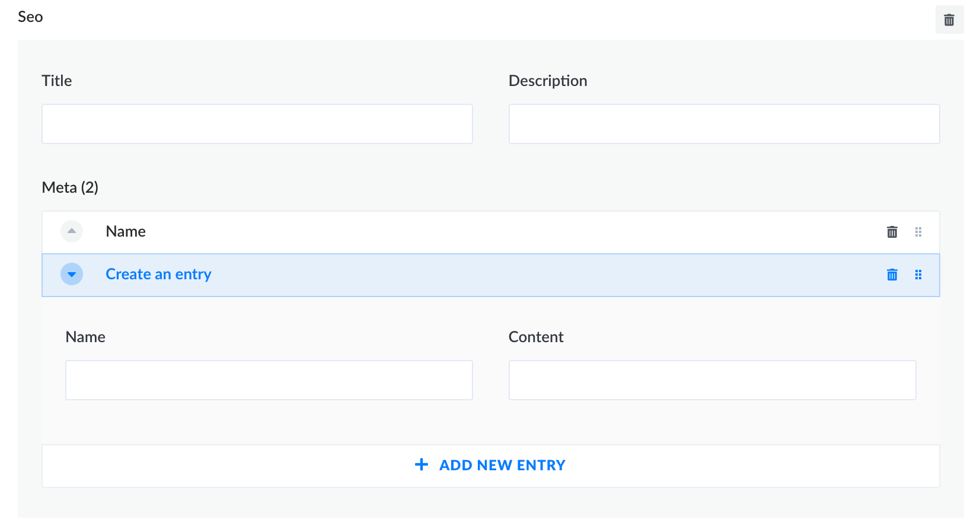The width and height of the screenshot is (980, 526).
Task: Grab the drag handle on the Name entry
Action: pos(918,232)
